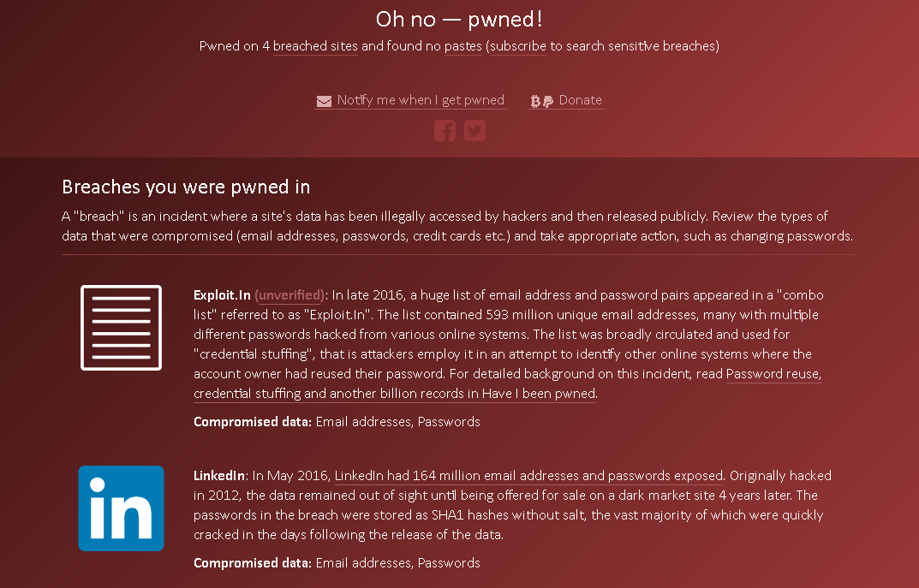Click the Twitter share icon

point(474,130)
